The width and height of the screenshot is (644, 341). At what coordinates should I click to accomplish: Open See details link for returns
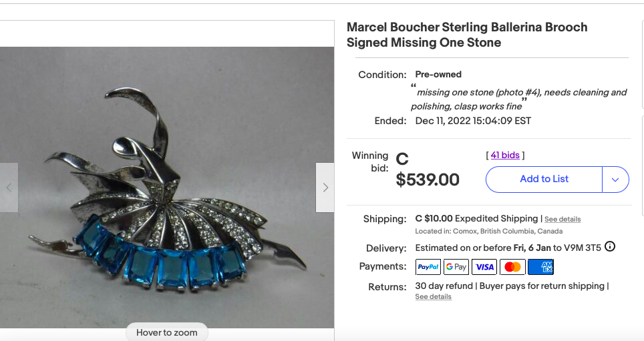tap(433, 297)
